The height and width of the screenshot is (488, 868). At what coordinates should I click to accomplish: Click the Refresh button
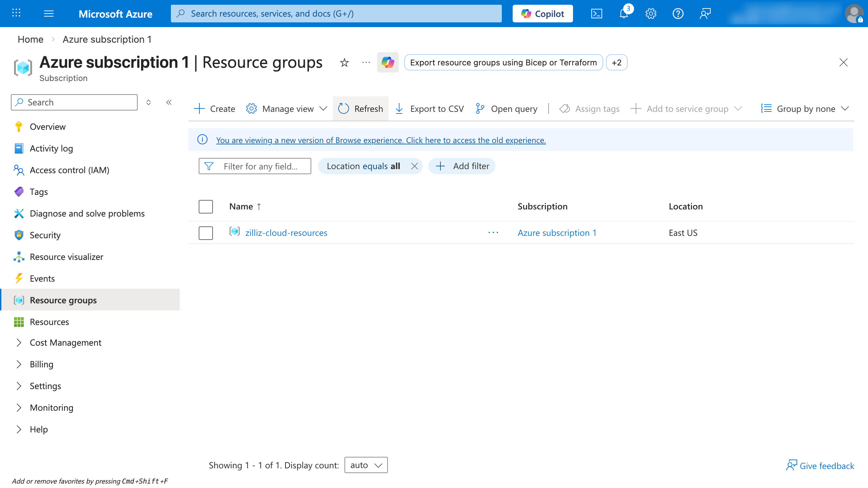coord(361,109)
